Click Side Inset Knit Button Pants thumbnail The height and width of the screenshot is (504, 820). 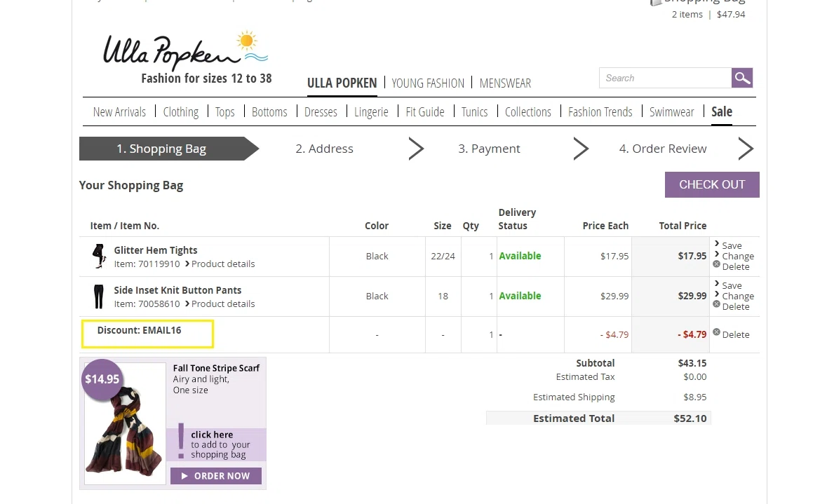coord(99,297)
